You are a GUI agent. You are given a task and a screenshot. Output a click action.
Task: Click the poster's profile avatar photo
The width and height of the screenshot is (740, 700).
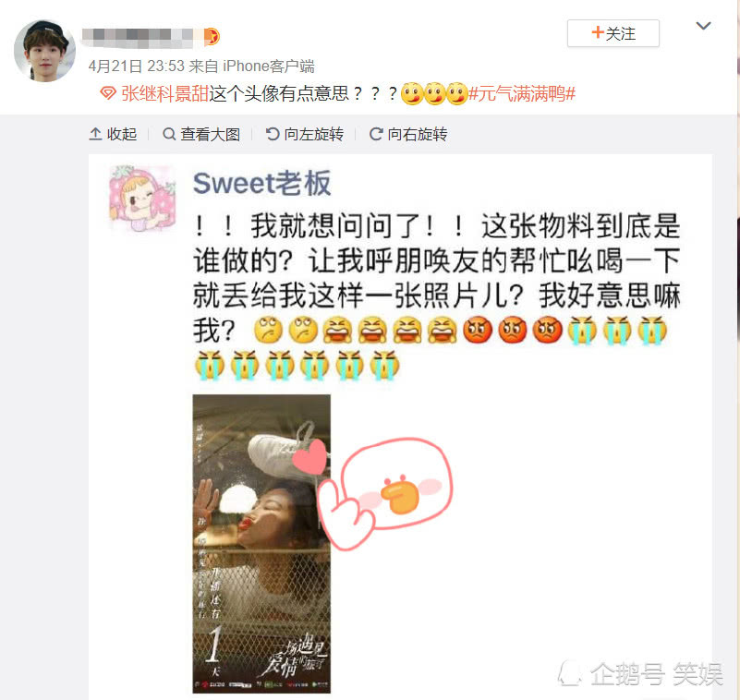point(45,51)
